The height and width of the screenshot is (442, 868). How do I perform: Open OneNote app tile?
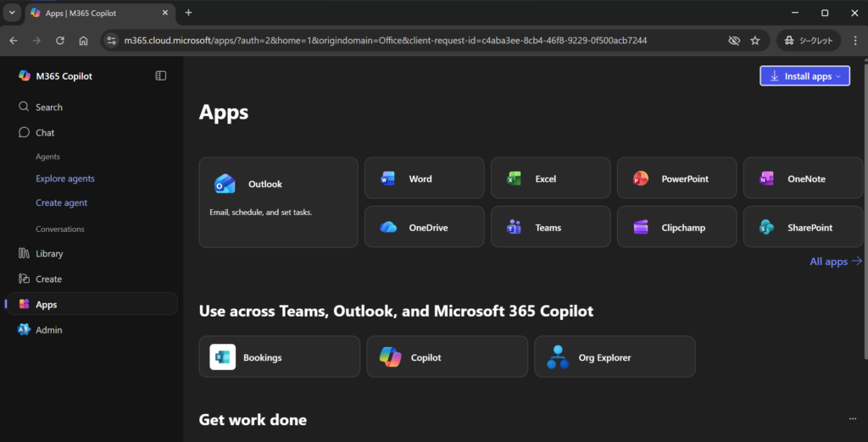click(803, 179)
